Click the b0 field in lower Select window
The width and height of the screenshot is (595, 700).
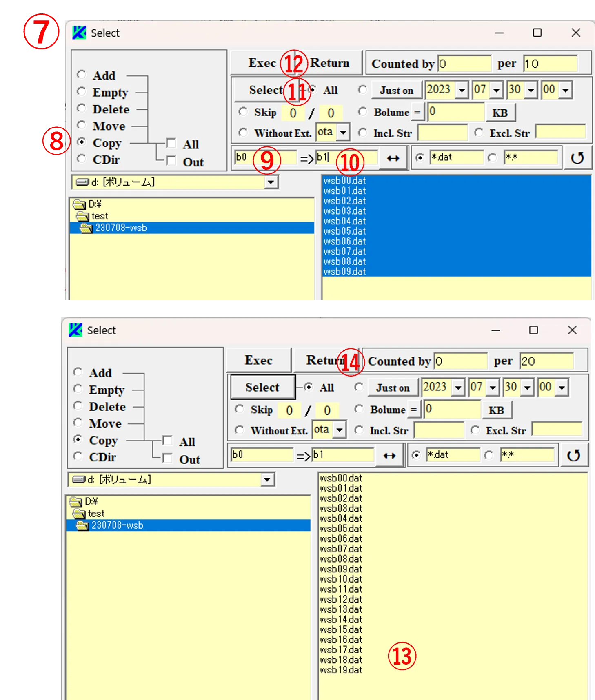pos(262,455)
